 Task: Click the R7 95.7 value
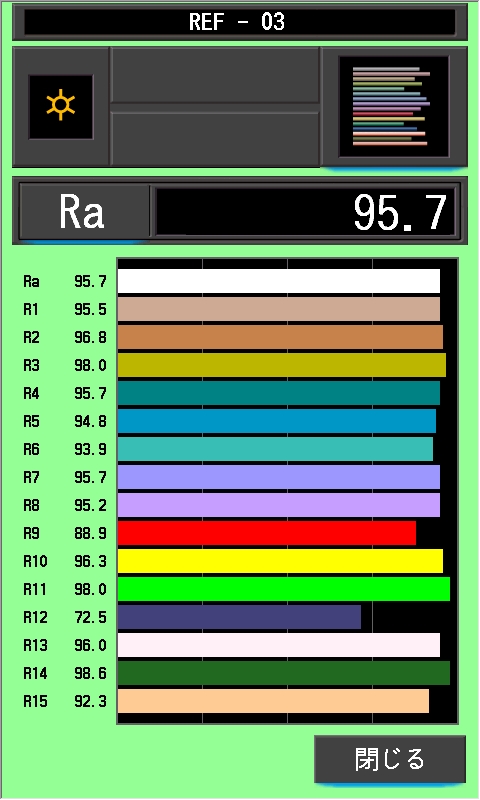90,478
